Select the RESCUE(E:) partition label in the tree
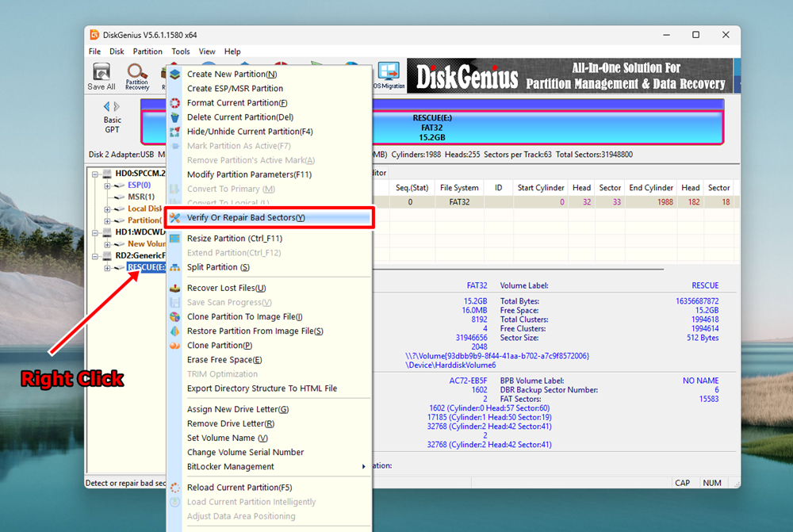Image resolution: width=793 pixels, height=532 pixels. coord(146,267)
